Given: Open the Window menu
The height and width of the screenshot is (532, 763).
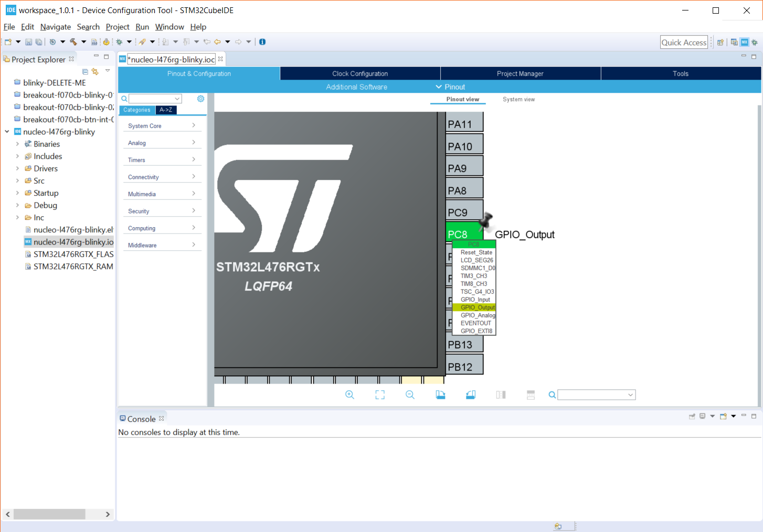Looking at the screenshot, I should [x=169, y=27].
